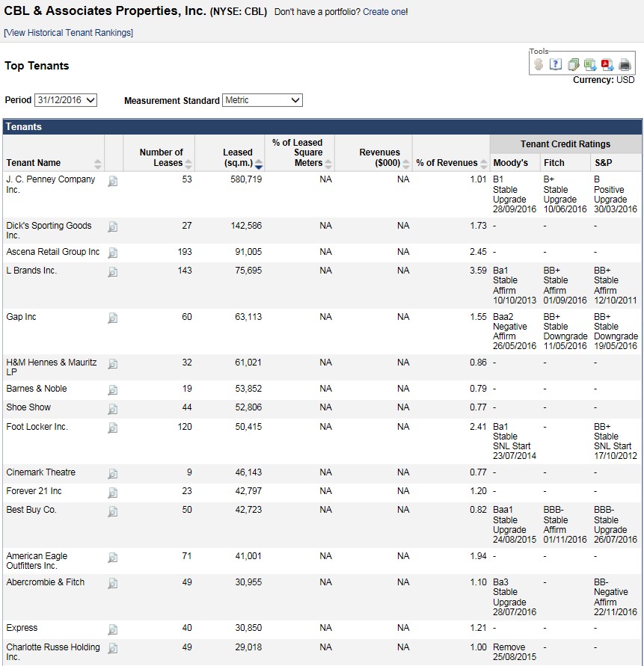
Task: Click the Tenants table section header
Action: [24, 127]
